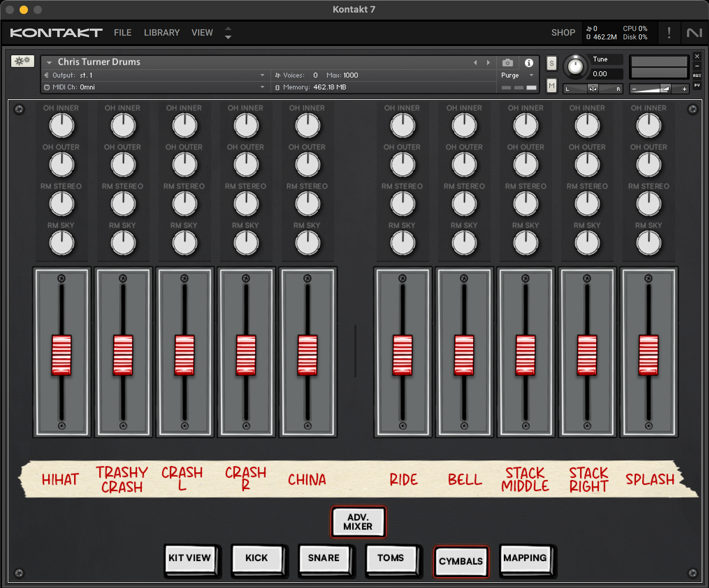Click the RIDE channel OH INNER knob

402,126
